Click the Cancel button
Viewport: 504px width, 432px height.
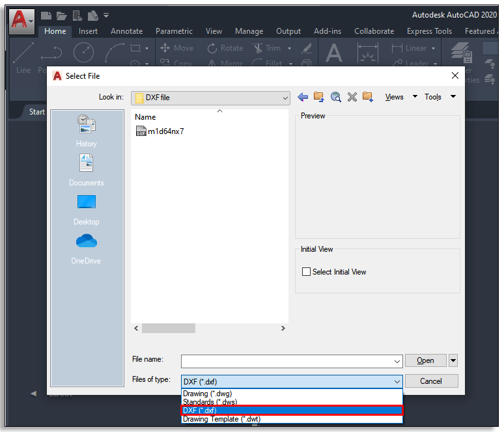pyautogui.click(x=431, y=381)
